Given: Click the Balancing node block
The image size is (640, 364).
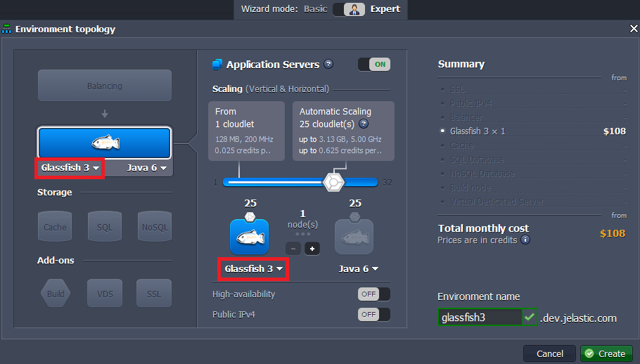Looking at the screenshot, I should 105,86.
